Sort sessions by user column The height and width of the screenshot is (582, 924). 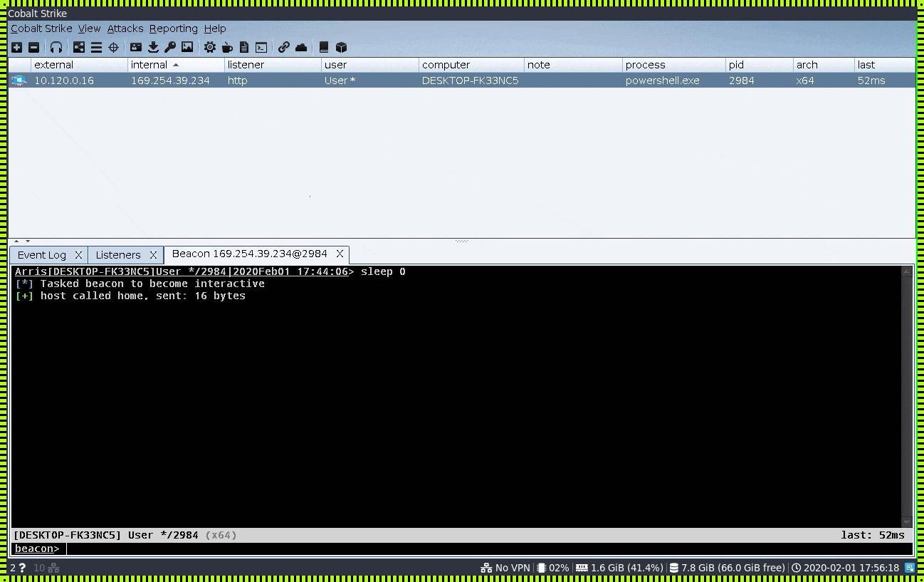(370, 65)
